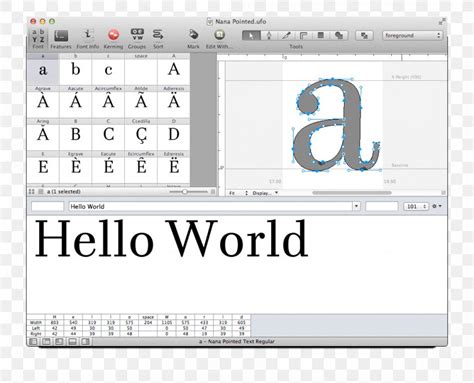
Task: Toggle fullscreen with window corner arrows
Action: point(442,22)
